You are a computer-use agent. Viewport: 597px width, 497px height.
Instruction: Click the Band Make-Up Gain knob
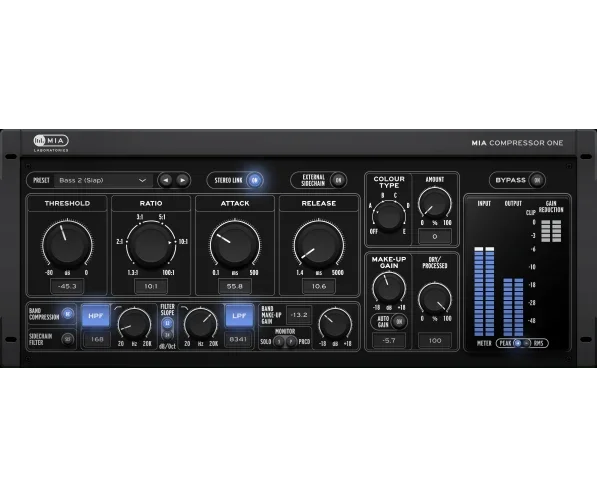[x=335, y=324]
